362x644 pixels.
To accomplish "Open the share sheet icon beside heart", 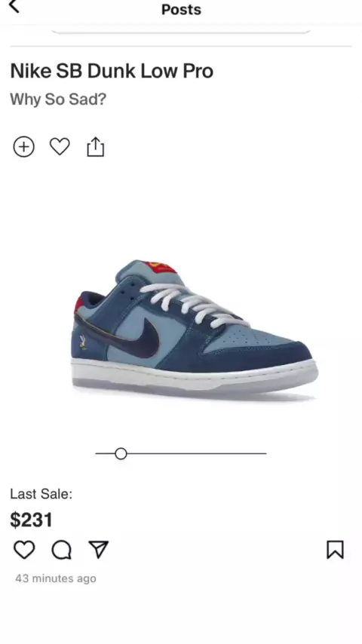I will (95, 146).
